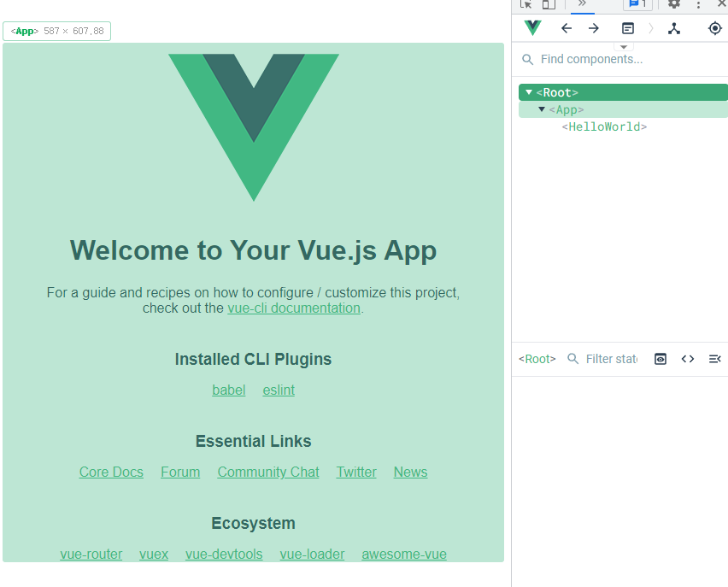Image resolution: width=728 pixels, height=587 pixels.
Task: Open the babel plugin link
Action: (229, 390)
